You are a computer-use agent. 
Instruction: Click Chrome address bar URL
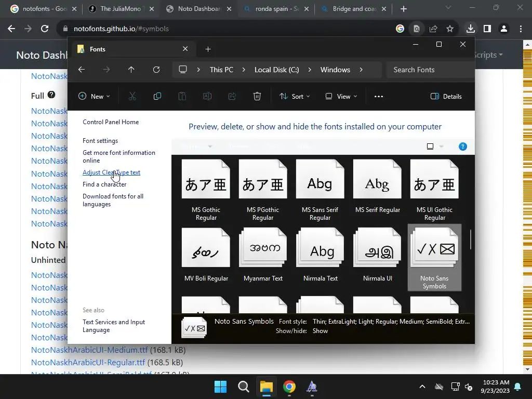coord(121,29)
